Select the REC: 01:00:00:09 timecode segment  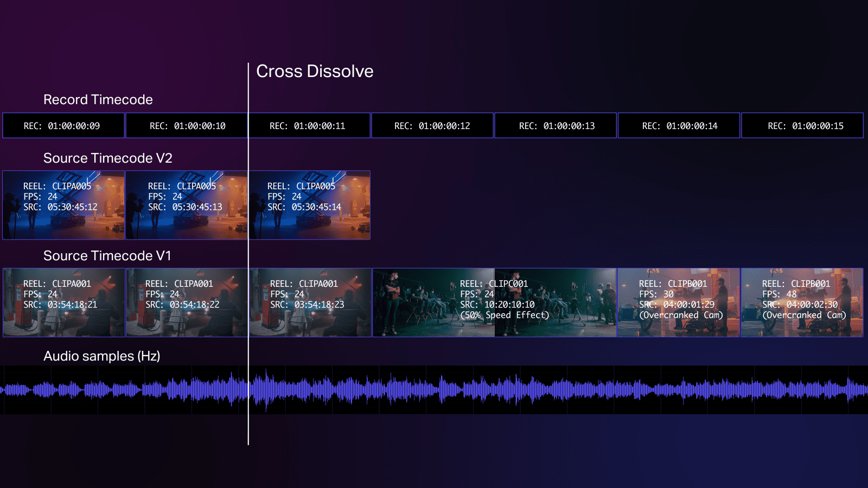click(x=63, y=125)
